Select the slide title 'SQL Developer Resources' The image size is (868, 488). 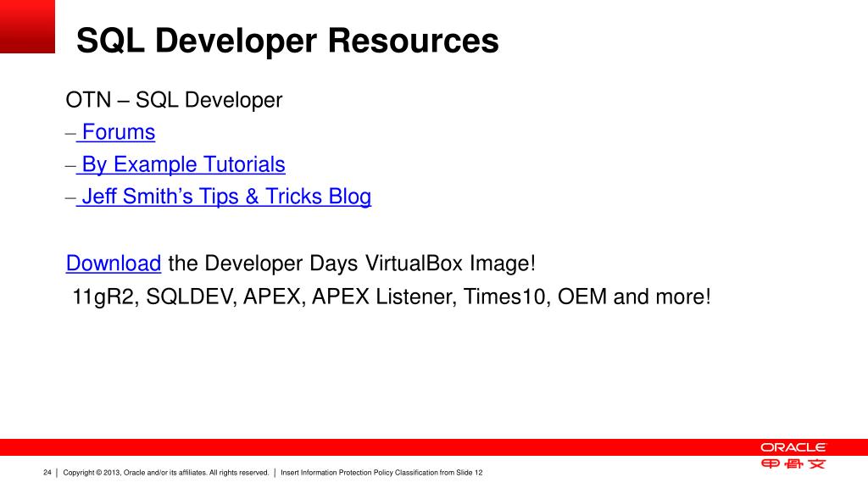pyautogui.click(x=287, y=41)
